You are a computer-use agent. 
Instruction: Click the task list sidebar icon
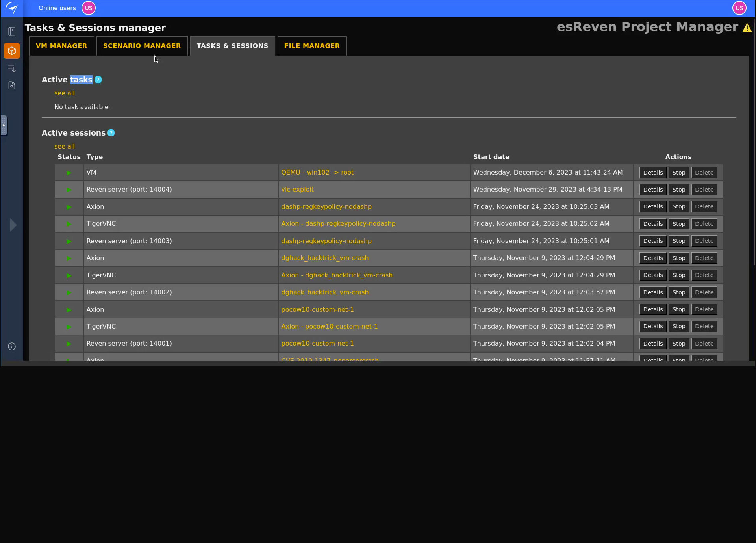tap(12, 68)
